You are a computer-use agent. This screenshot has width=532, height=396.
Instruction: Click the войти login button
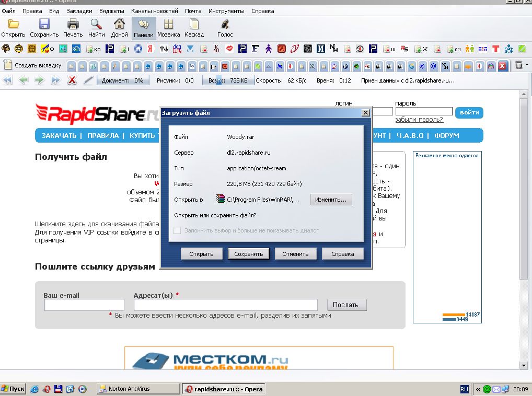coord(469,112)
